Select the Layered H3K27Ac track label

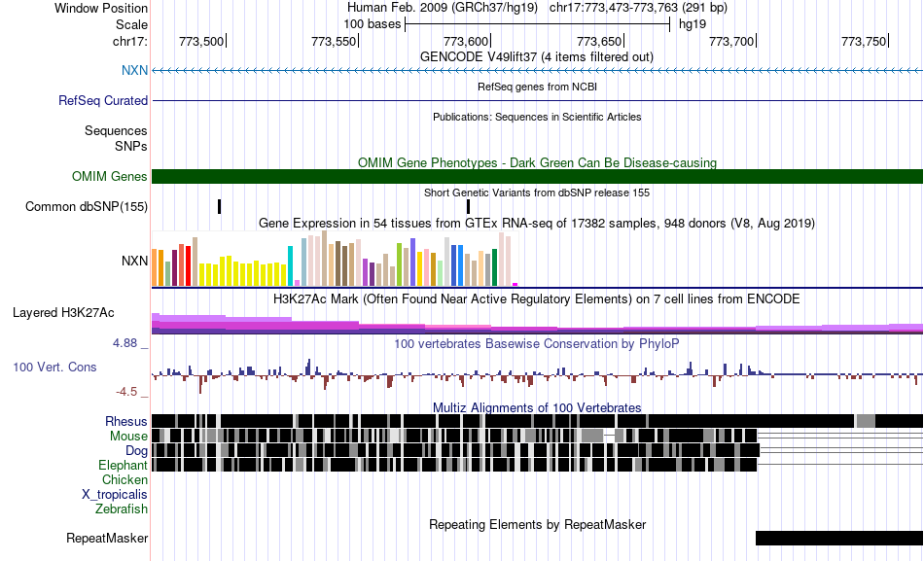coord(63,312)
